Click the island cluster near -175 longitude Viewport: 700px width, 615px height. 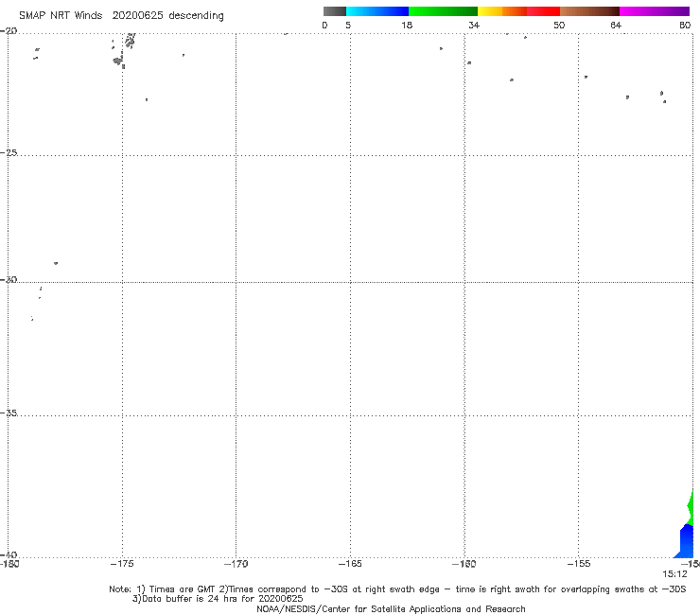pos(123,50)
